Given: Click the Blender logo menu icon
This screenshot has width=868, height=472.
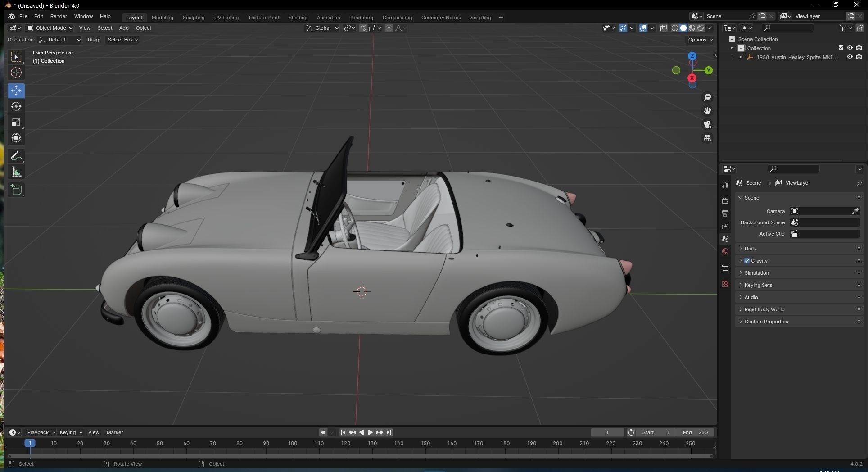Looking at the screenshot, I should coord(11,16).
